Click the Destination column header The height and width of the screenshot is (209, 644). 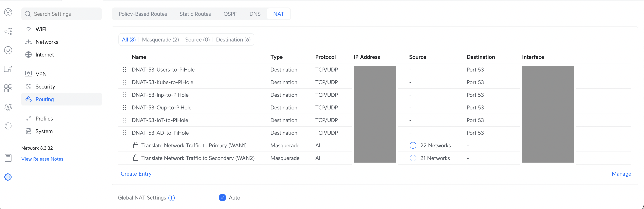pos(481,57)
